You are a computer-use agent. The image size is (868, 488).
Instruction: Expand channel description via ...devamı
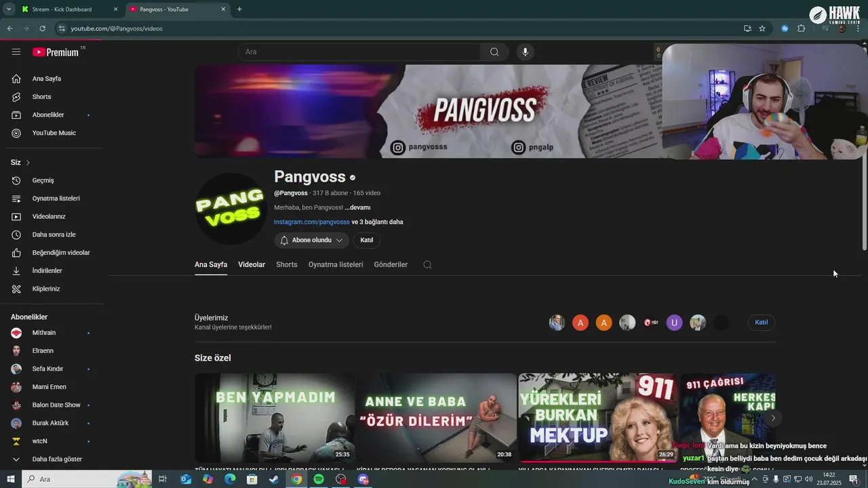(357, 207)
